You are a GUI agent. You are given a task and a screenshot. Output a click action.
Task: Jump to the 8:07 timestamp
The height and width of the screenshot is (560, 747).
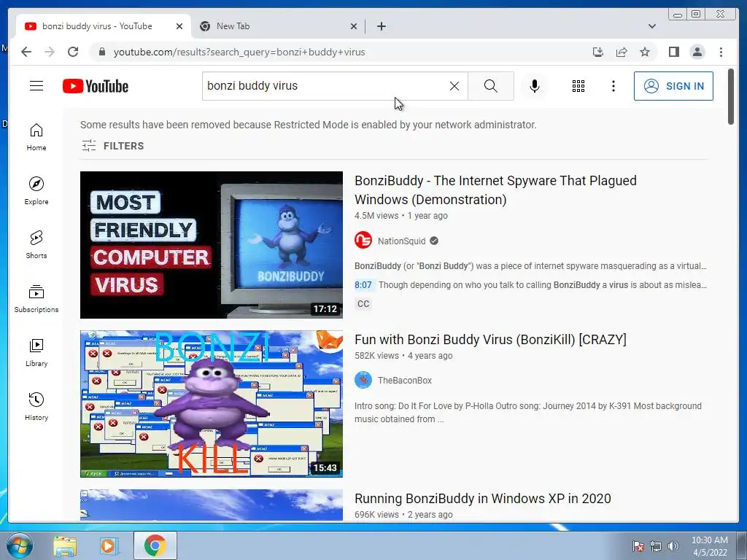tap(363, 285)
